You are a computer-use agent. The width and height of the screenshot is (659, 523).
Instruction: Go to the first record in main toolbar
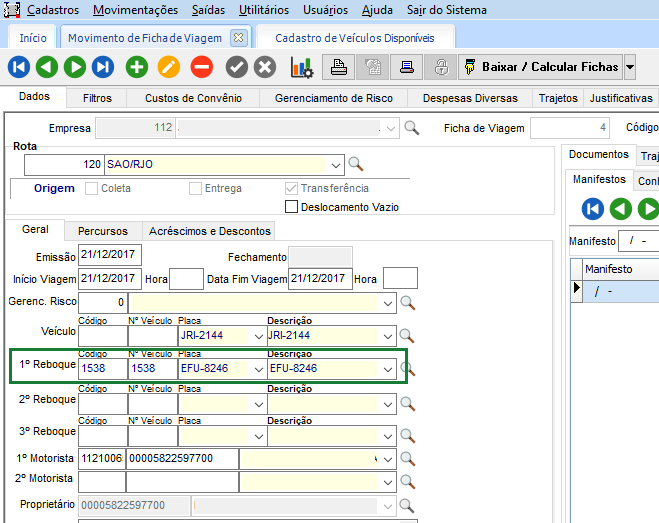pos(19,67)
